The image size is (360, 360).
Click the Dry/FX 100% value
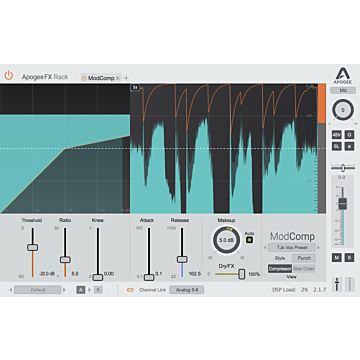[x=254, y=274]
